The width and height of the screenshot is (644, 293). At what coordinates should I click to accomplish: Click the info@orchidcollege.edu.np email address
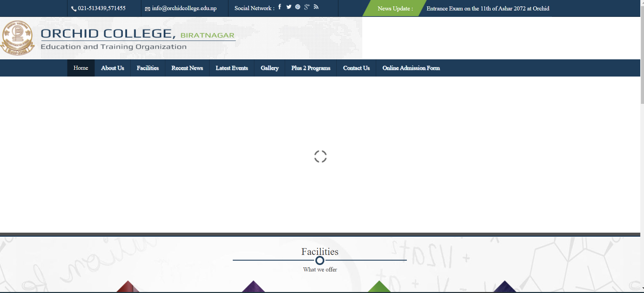click(x=184, y=8)
